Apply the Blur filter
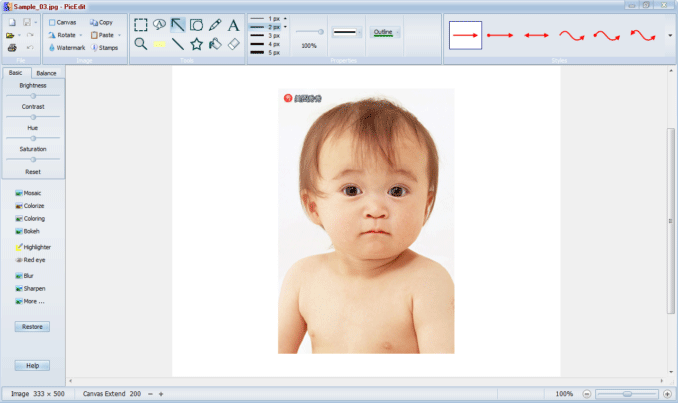 [25, 275]
